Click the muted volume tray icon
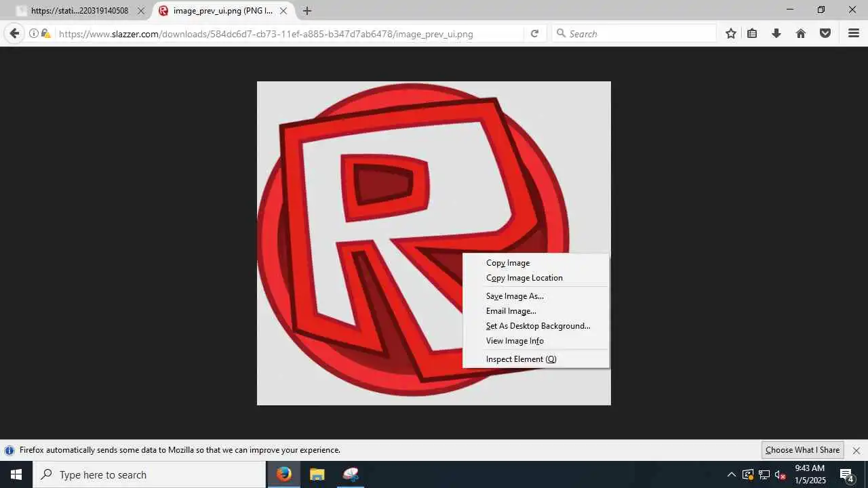Screen dimensions: 868x488 781,474
